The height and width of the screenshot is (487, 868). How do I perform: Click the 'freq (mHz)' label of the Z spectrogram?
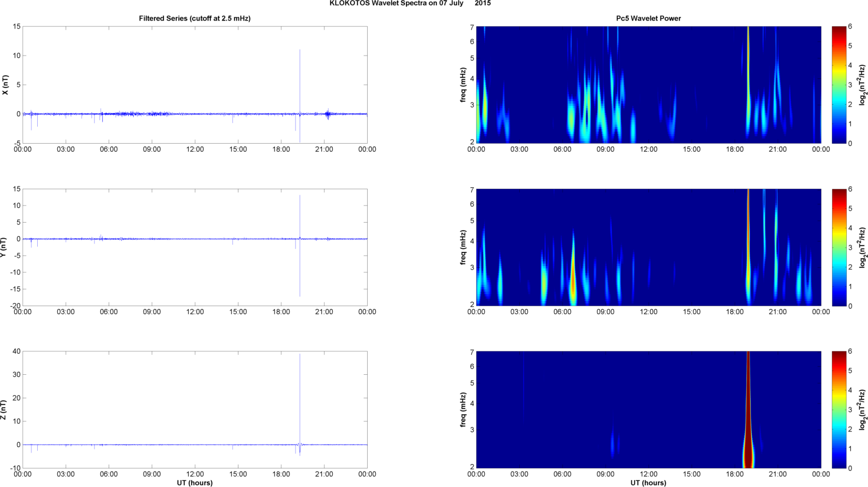point(463,410)
